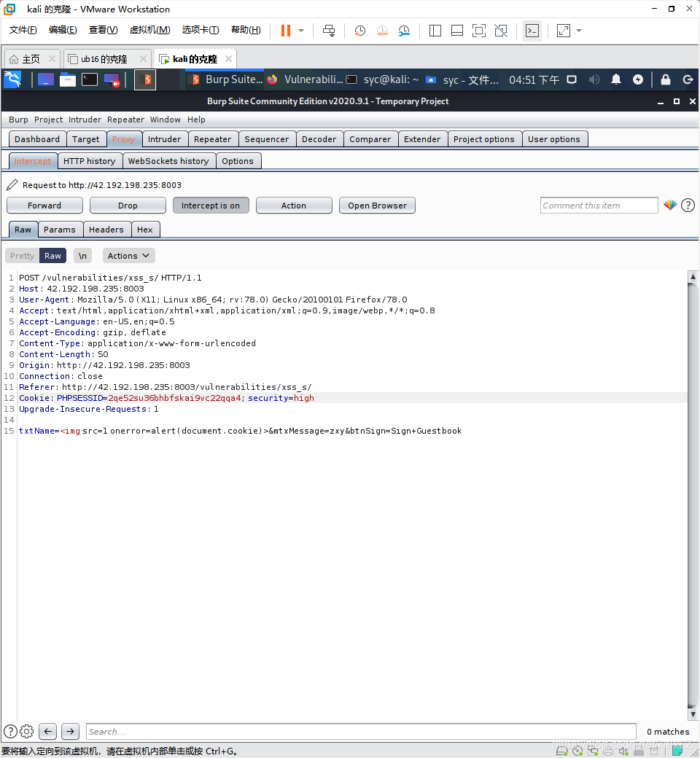Take a VM snapshot via the clock-plus icon
Screen dimensions: 700x758
pos(359,31)
